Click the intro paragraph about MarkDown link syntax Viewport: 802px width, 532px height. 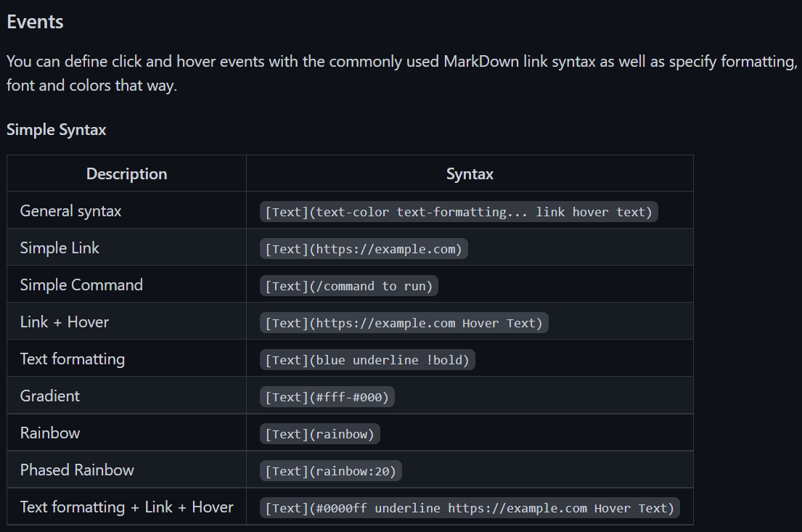tap(402, 73)
